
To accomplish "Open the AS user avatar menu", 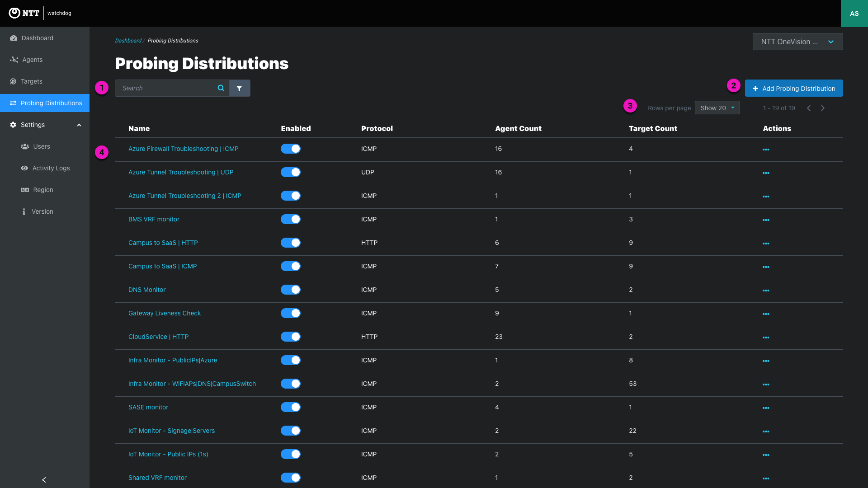I will coord(854,14).
